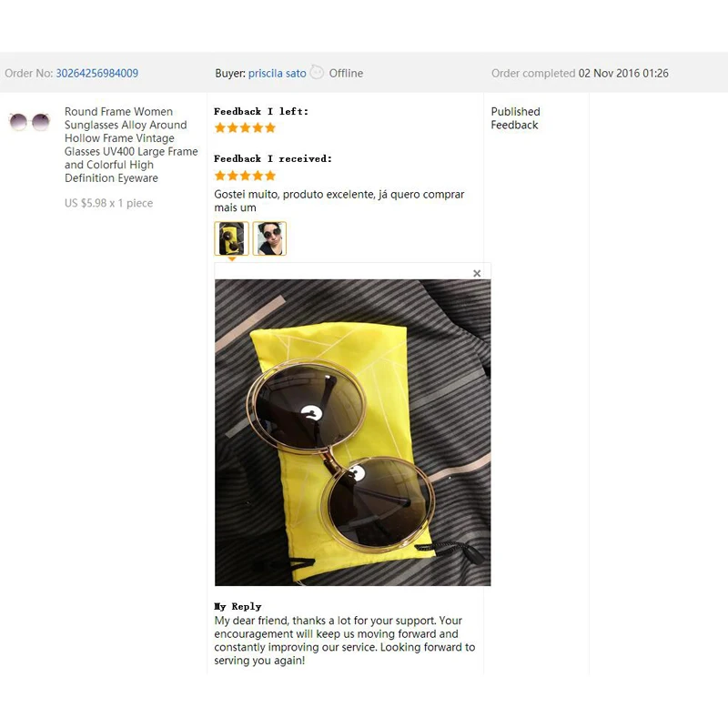Click the chat face icon beside buyer name

point(317,72)
